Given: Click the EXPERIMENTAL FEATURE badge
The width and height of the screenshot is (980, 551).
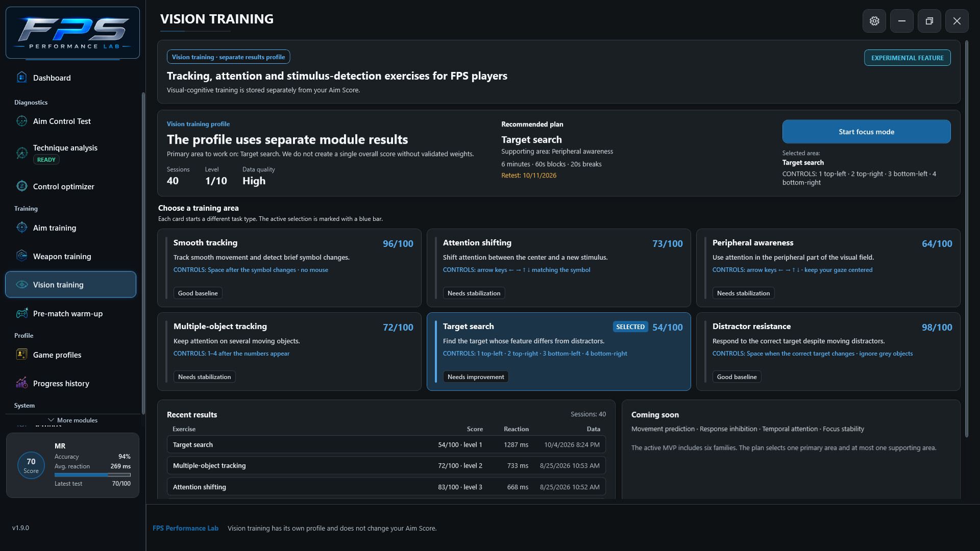Looking at the screenshot, I should [x=907, y=58].
